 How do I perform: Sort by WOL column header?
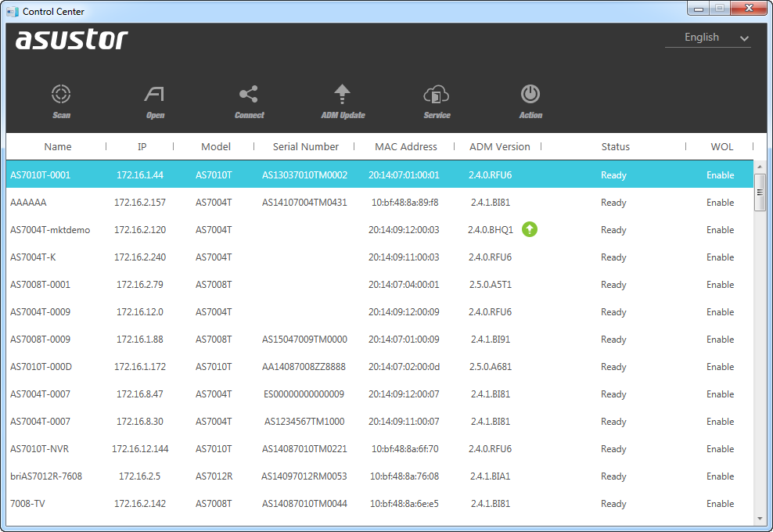point(721,146)
